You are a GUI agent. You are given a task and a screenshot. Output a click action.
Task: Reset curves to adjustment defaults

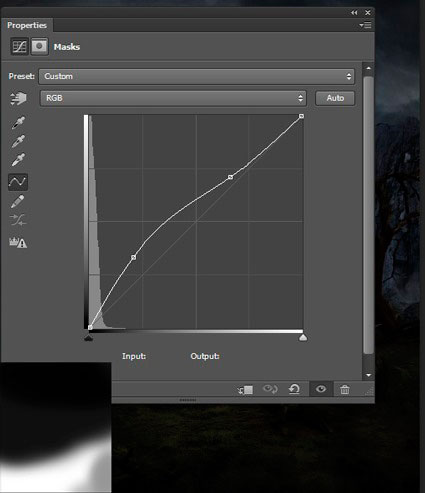pyautogui.click(x=294, y=389)
